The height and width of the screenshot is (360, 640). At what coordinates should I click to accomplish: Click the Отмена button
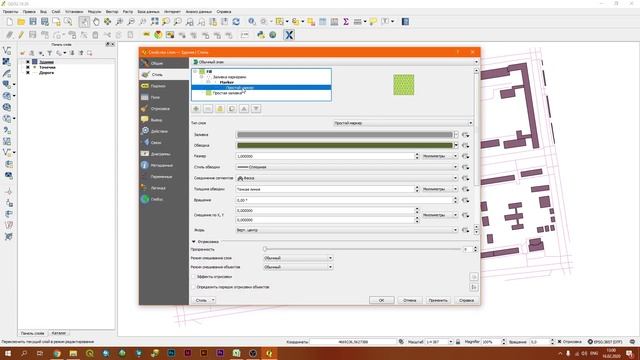pos(409,300)
